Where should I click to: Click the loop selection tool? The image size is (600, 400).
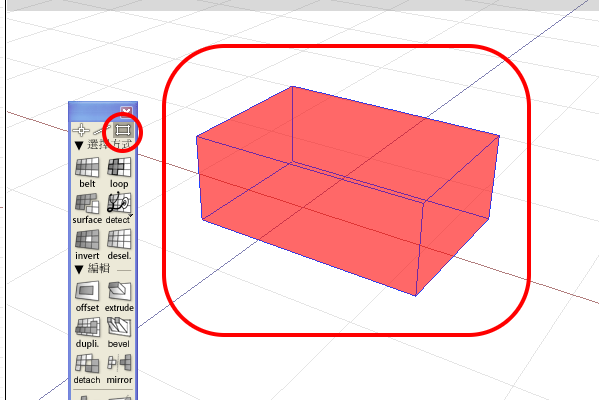[x=119, y=173]
